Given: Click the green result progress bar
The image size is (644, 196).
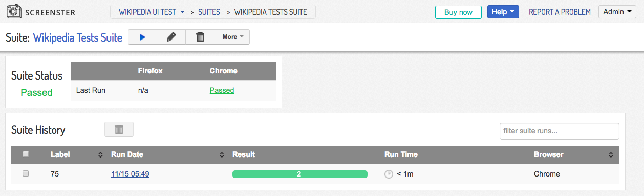Looking at the screenshot, I should (x=300, y=174).
